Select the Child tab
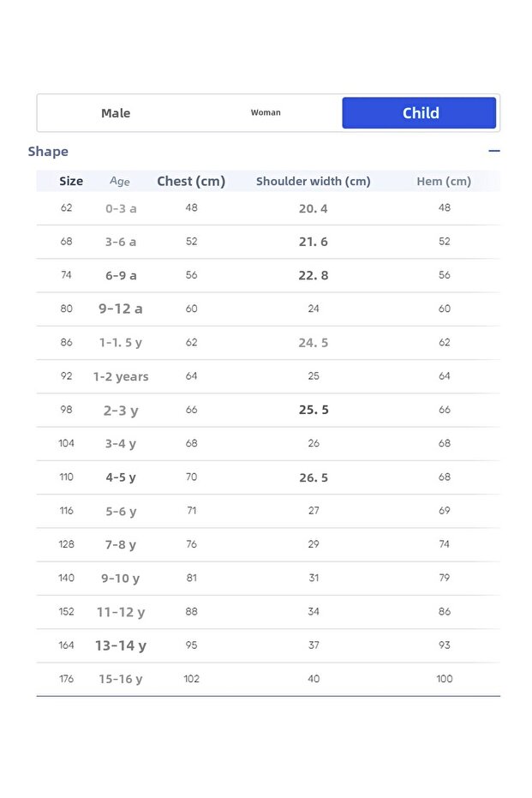532x798 pixels. tap(420, 113)
